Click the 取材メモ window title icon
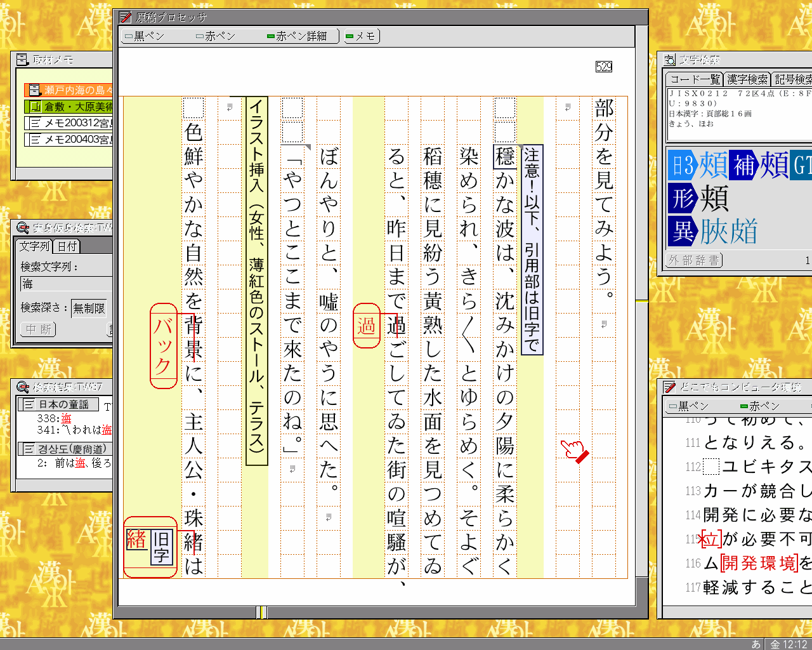The height and width of the screenshot is (650, 812). click(22, 60)
